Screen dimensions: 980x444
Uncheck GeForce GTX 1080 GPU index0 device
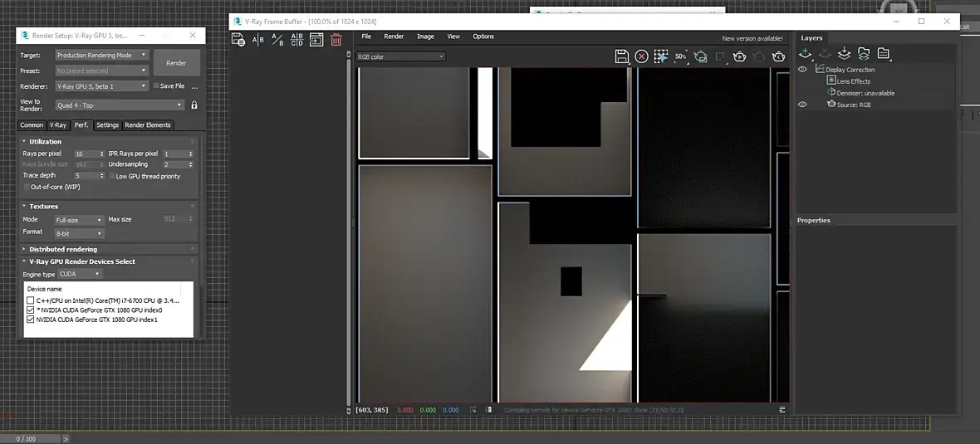click(x=30, y=310)
